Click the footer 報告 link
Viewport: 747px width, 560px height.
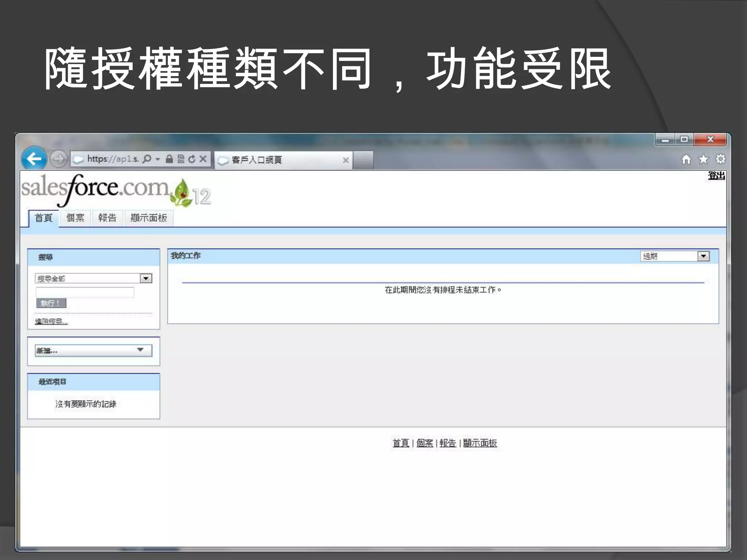point(448,443)
